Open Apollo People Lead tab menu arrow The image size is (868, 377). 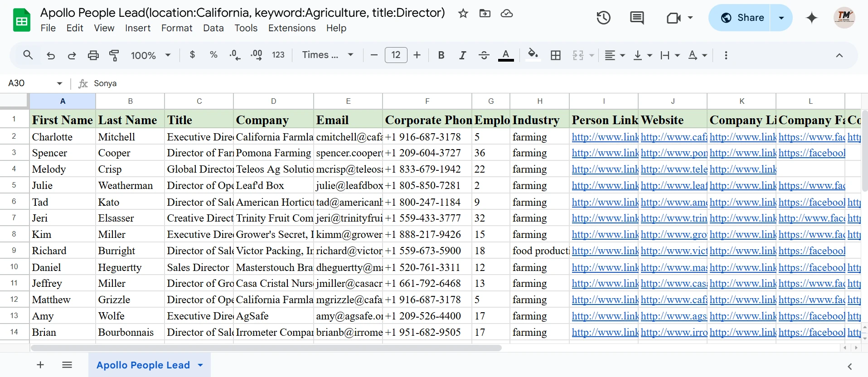(x=200, y=365)
